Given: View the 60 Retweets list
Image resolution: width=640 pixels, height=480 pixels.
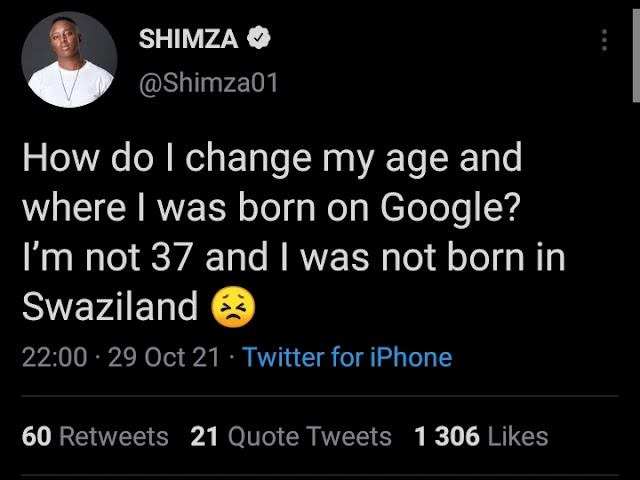Looking at the screenshot, I should coord(95,436).
